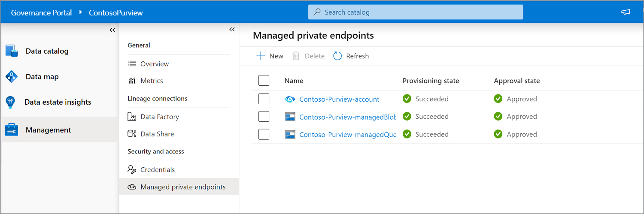Select all rows with header checkbox
The image size is (644, 214).
(264, 81)
